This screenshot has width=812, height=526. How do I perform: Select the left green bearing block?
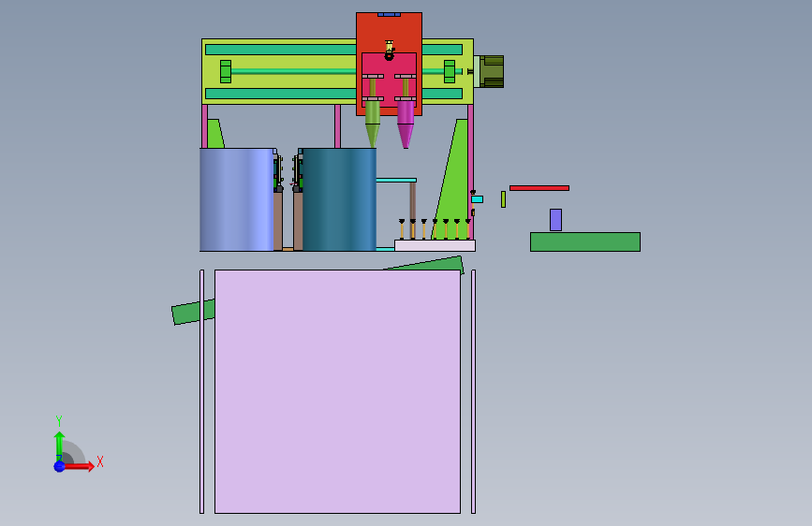226,71
